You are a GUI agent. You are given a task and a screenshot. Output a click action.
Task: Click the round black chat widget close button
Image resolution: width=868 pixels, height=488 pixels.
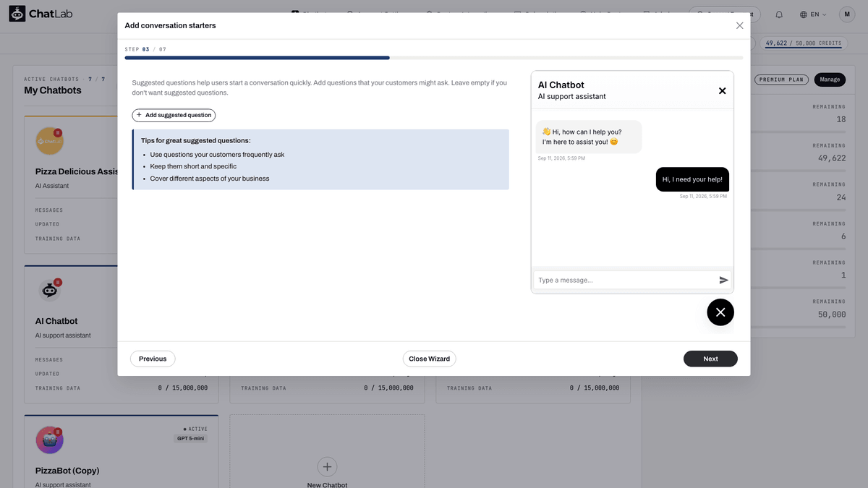720,312
